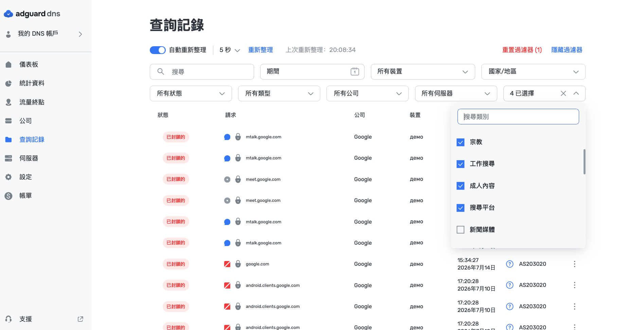Screen dimensions: 644x330
Task: Open the three-dot menu for google.com row
Action: click(x=574, y=264)
